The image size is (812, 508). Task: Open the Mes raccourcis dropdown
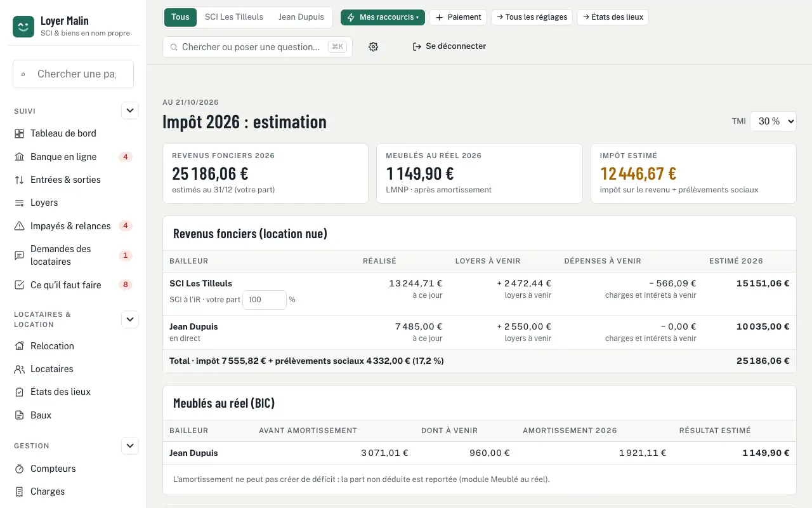pyautogui.click(x=383, y=17)
